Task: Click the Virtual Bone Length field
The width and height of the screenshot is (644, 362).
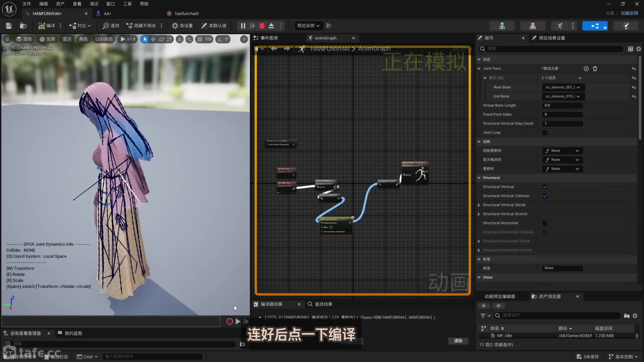Action: [562, 105]
